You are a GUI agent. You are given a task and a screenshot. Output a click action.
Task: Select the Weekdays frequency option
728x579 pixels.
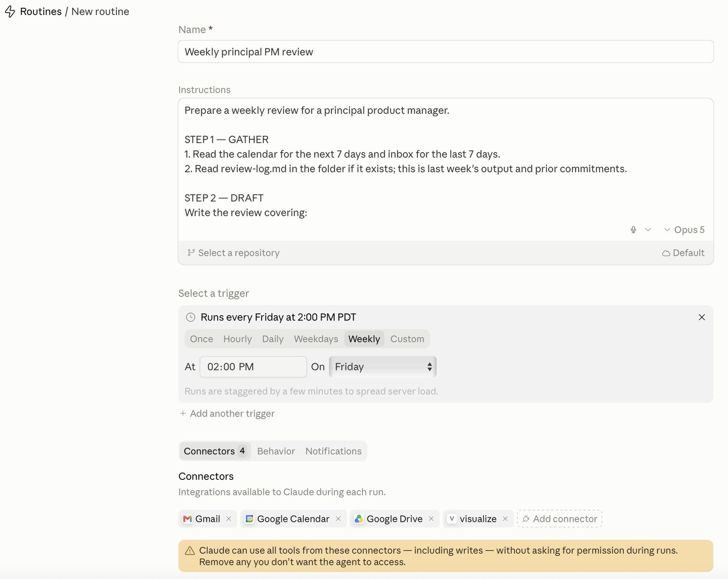(316, 339)
